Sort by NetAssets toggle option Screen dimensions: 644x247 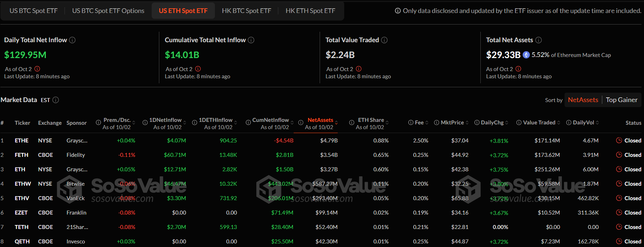pyautogui.click(x=583, y=100)
